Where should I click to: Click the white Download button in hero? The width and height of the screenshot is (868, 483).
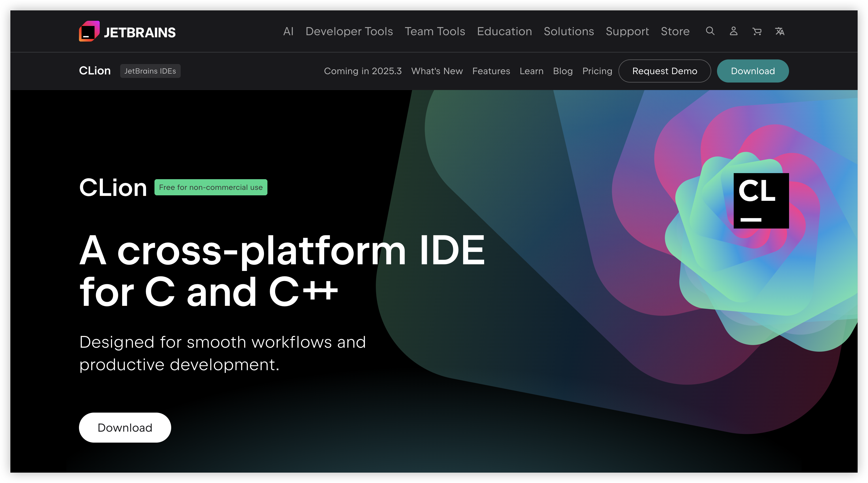(125, 427)
